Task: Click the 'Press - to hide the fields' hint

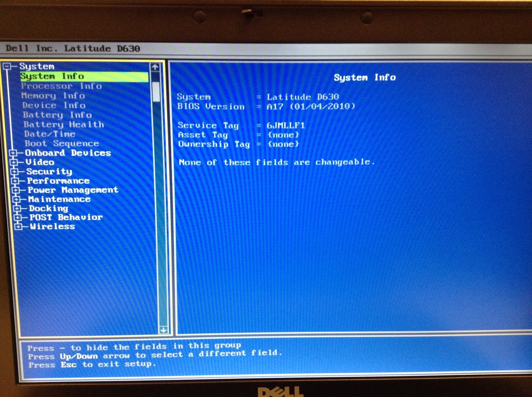Action: (134, 347)
